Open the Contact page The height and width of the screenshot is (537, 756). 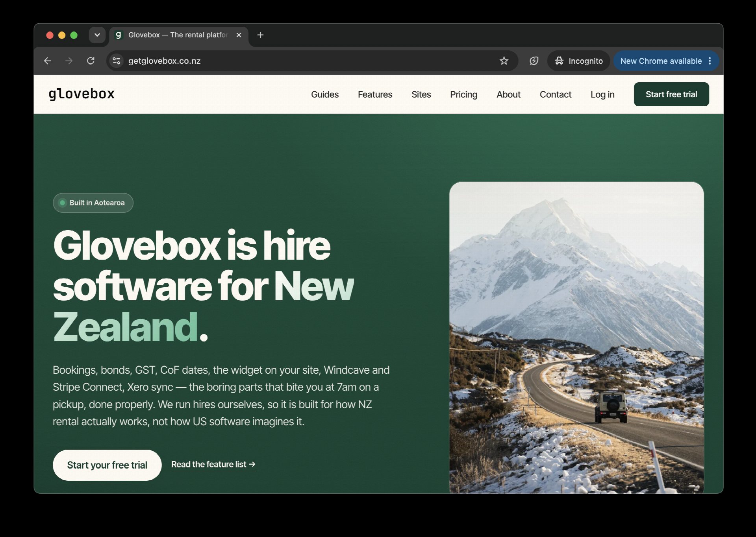[x=555, y=94]
